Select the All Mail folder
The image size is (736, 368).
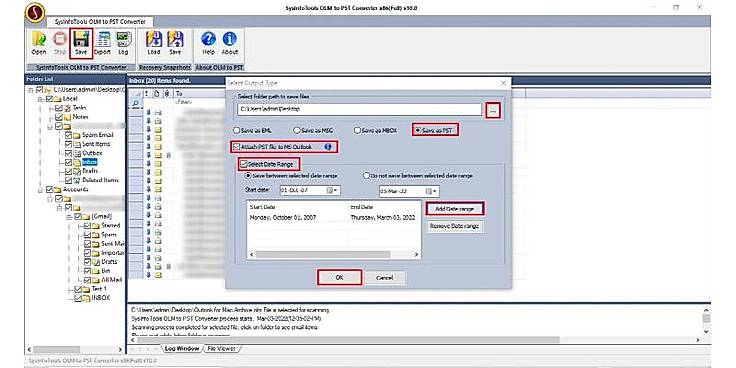(112, 279)
